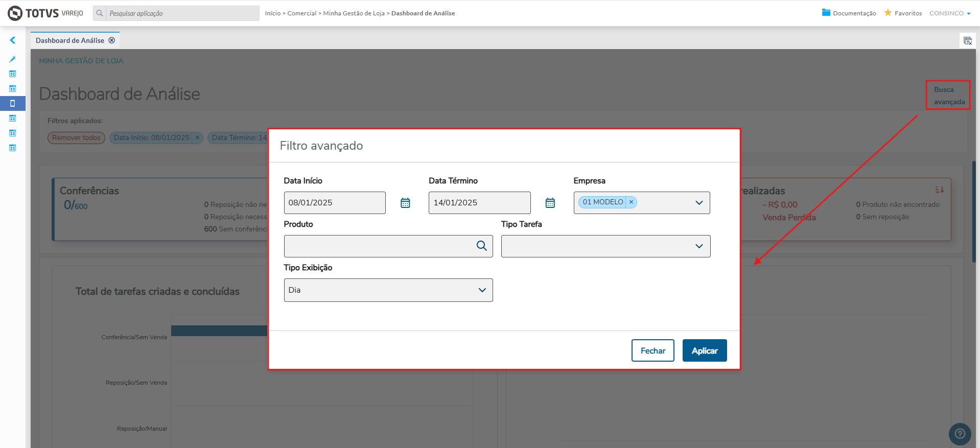Open the Favoritos star link
The height and width of the screenshot is (448, 980).
(903, 13)
